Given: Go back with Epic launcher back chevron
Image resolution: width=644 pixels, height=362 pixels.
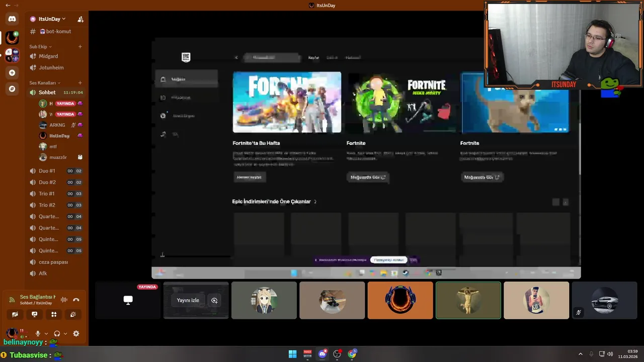Looking at the screenshot, I should [236, 57].
